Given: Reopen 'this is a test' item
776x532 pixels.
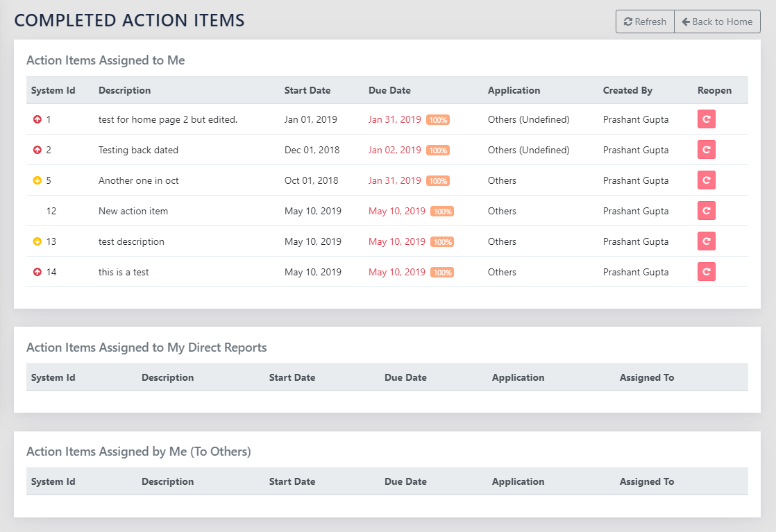Looking at the screenshot, I should (x=706, y=272).
